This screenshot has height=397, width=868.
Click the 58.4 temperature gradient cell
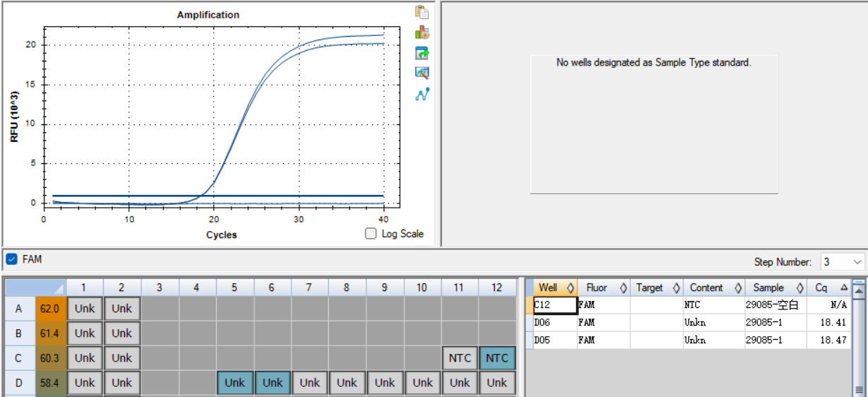tap(50, 383)
